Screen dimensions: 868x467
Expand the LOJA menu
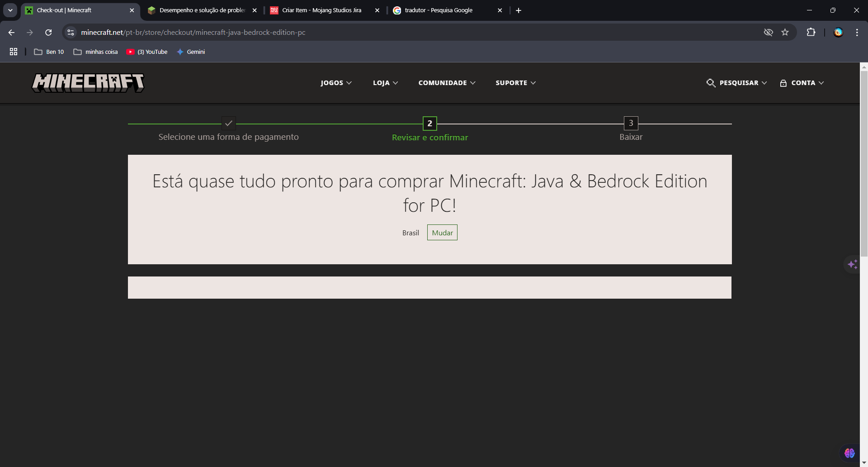click(385, 83)
